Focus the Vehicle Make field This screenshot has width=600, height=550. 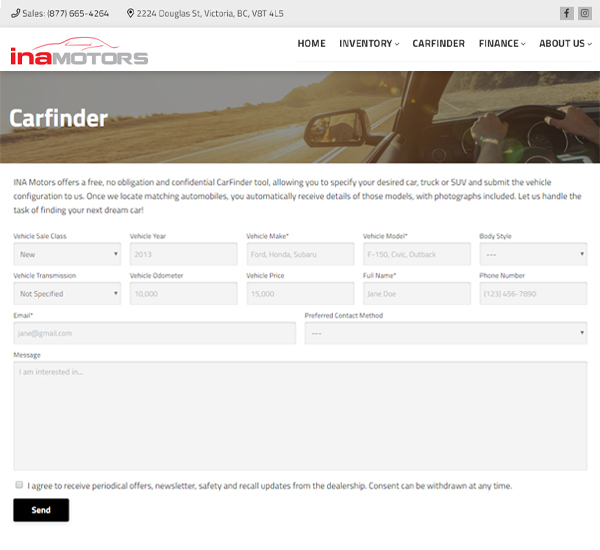pyautogui.click(x=300, y=254)
